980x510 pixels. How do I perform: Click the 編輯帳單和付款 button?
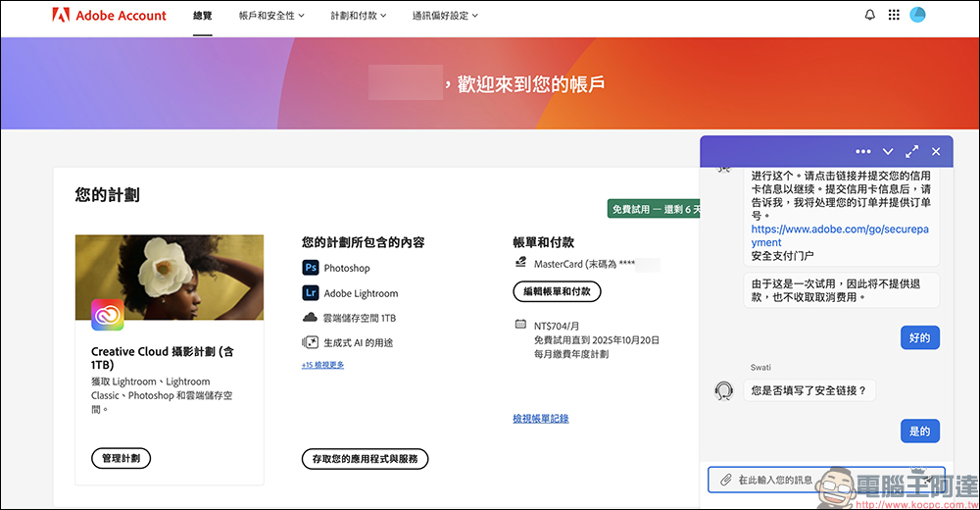[x=557, y=291]
